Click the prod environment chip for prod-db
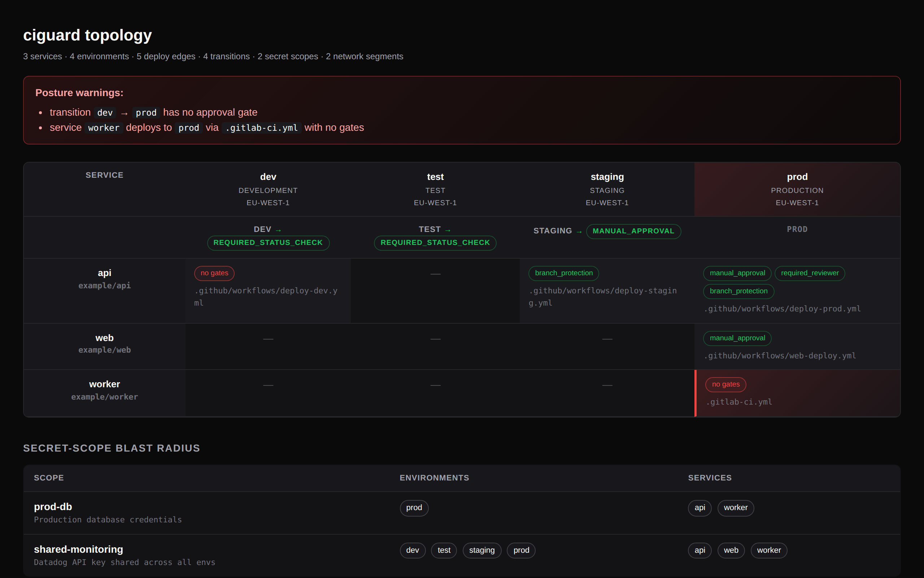Viewport: 924px width, 578px height. tap(414, 508)
